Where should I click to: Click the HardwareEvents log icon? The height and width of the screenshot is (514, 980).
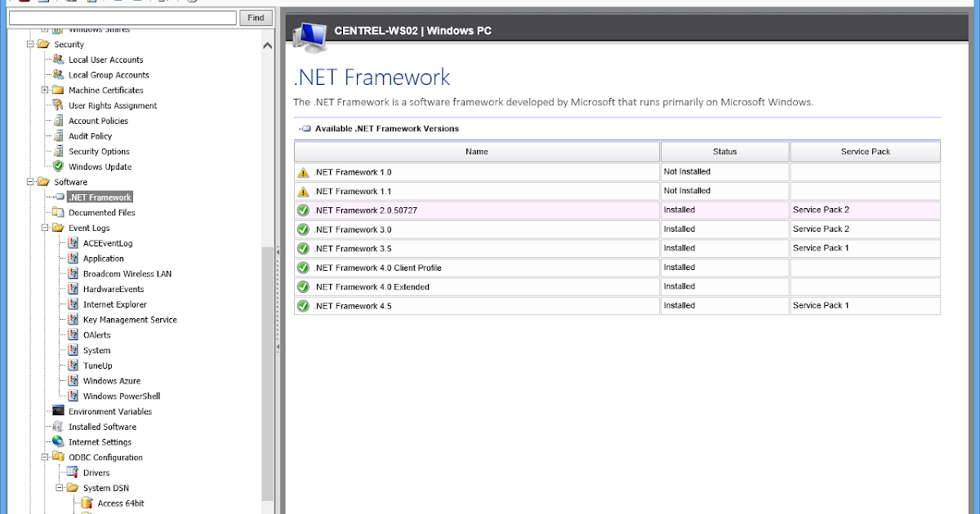(x=73, y=289)
